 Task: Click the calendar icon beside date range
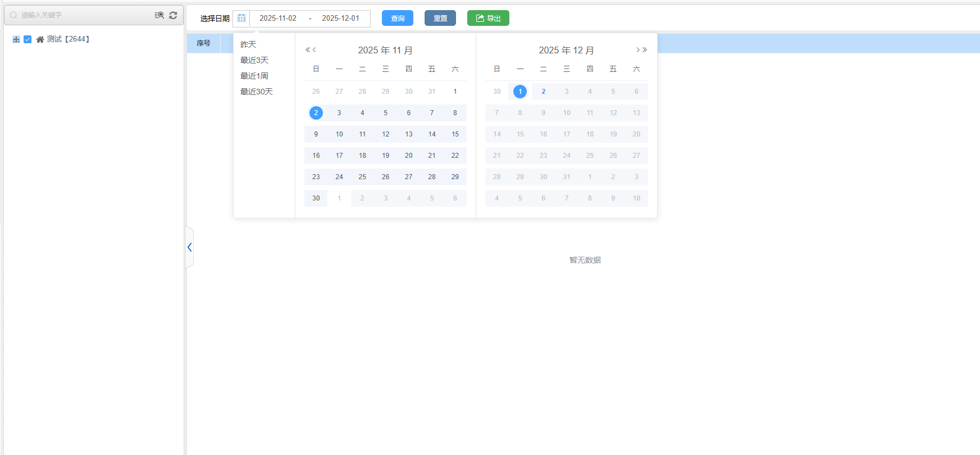tap(241, 19)
